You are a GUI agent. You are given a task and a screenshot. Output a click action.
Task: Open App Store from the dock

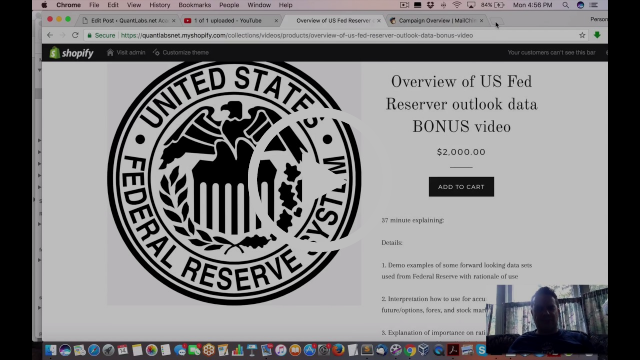pyautogui.click(x=309, y=350)
